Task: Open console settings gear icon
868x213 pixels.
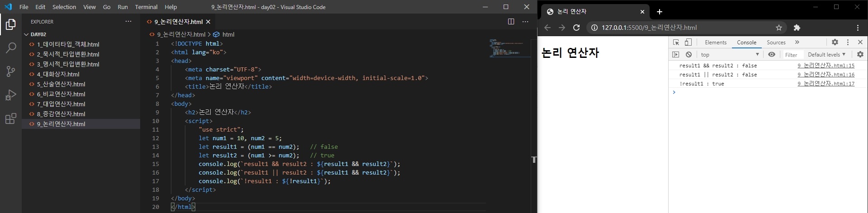Action: point(860,54)
